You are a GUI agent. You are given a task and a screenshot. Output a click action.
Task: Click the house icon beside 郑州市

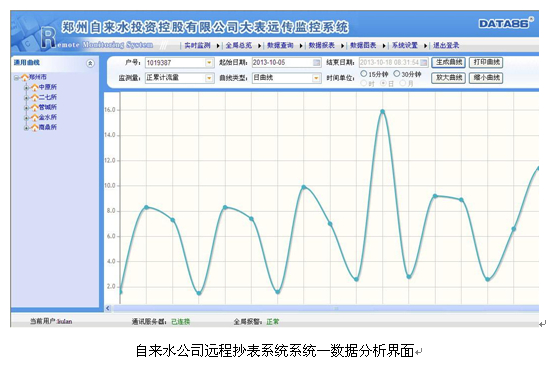[25, 77]
